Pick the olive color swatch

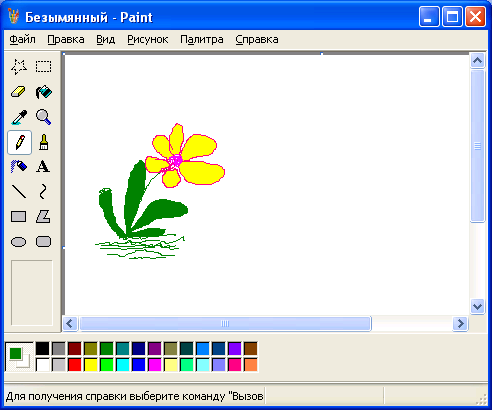coord(91,349)
